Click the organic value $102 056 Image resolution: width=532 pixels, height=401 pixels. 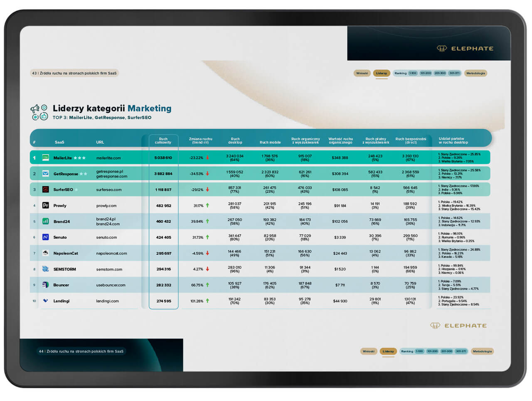340,221
